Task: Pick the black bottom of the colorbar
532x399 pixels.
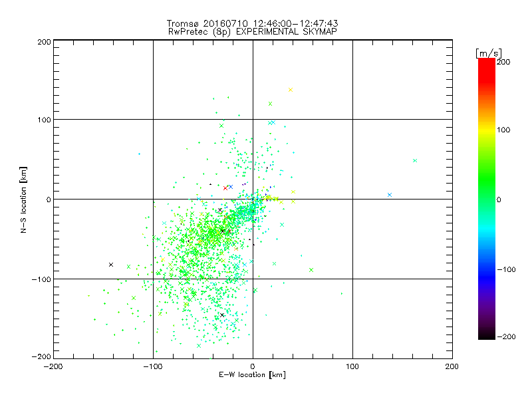Action: click(x=487, y=336)
